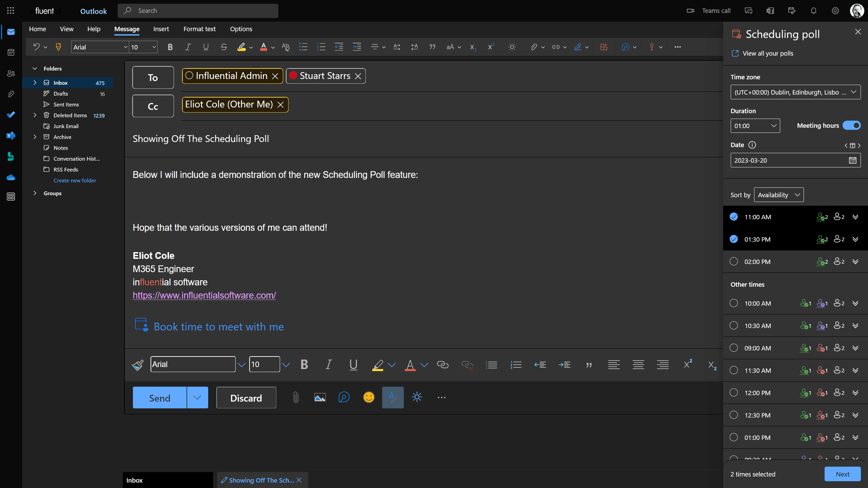Toggle Italic in the top ribbon
This screenshot has width=868, height=488.
[188, 47]
